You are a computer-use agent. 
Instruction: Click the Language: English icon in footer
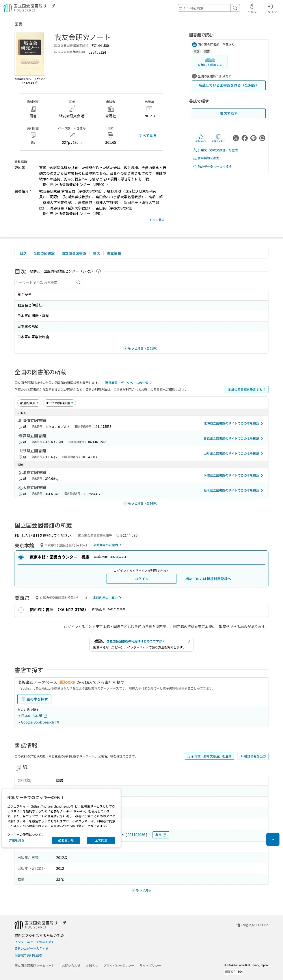pyautogui.click(x=238, y=925)
